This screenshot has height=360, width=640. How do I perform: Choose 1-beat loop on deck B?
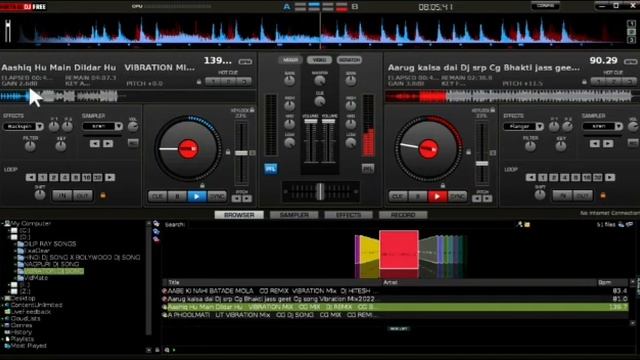coord(542,178)
